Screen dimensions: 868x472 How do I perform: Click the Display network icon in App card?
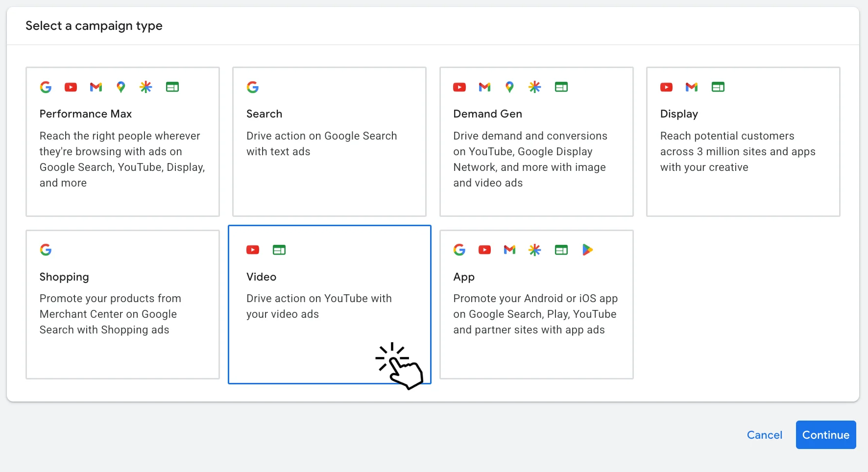561,250
